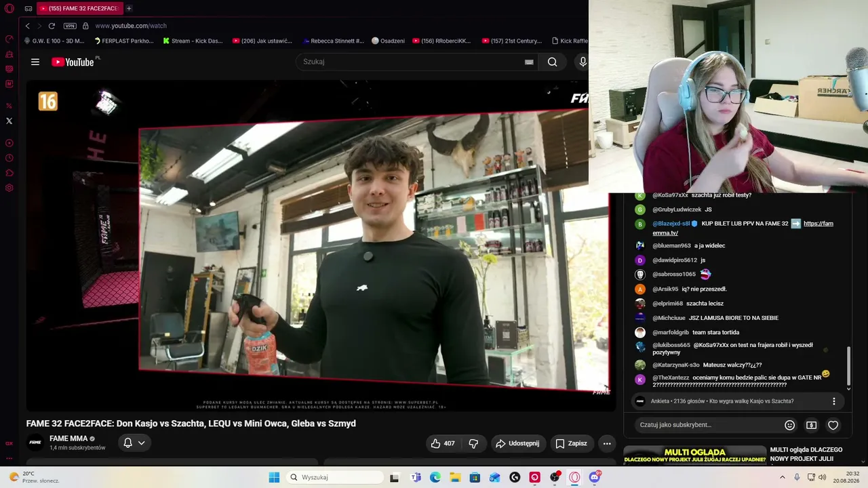The image size is (868, 488).
Task: Switch to the FAME 32 FACE2FACE tab
Action: coord(79,8)
